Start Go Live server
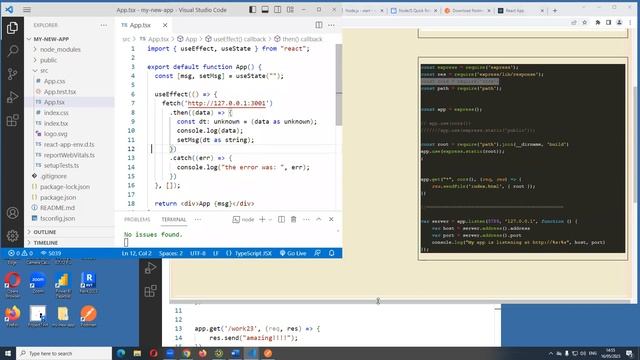 pos(293,253)
